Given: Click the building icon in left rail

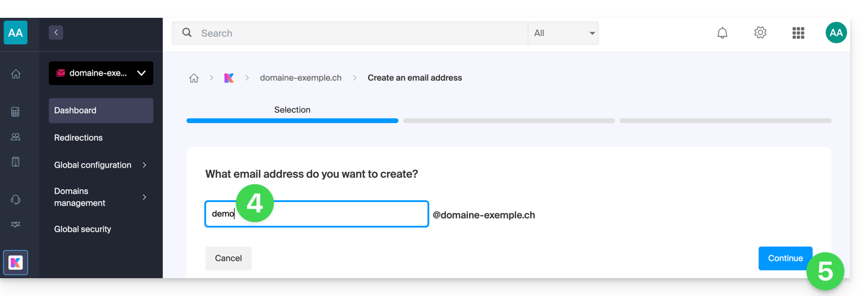Looking at the screenshot, I should coord(16,162).
